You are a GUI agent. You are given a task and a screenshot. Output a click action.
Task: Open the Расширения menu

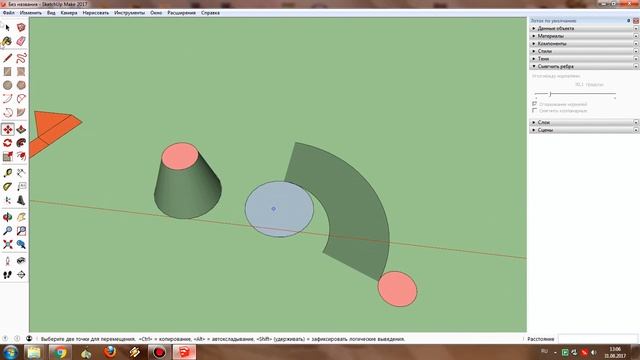(x=181, y=13)
